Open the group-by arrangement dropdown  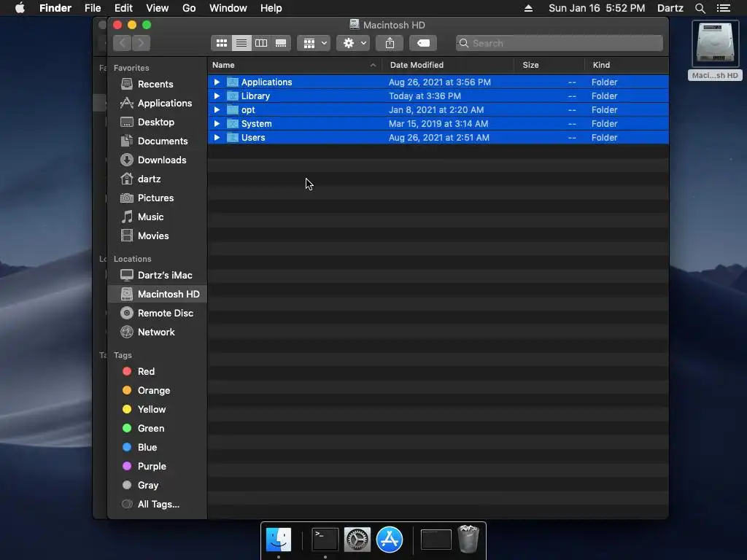314,43
